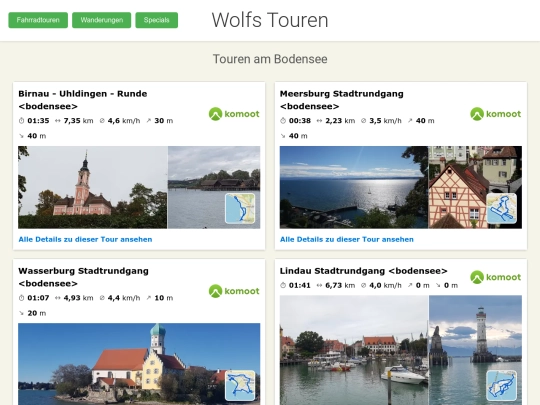Click the clock icon beside 01:07 duration

coord(21,298)
